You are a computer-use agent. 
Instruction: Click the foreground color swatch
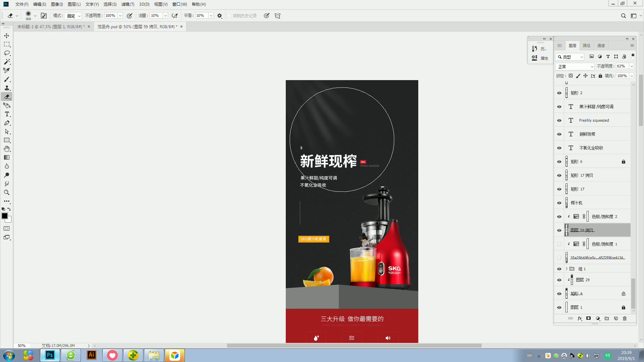coord(5,216)
